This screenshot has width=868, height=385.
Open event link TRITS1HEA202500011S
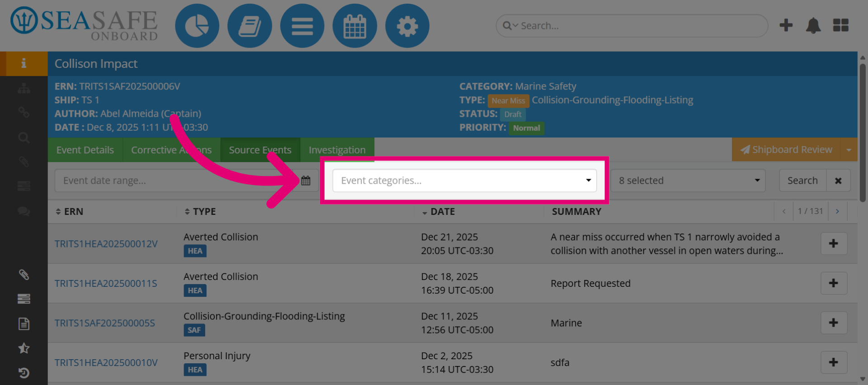coord(106,284)
